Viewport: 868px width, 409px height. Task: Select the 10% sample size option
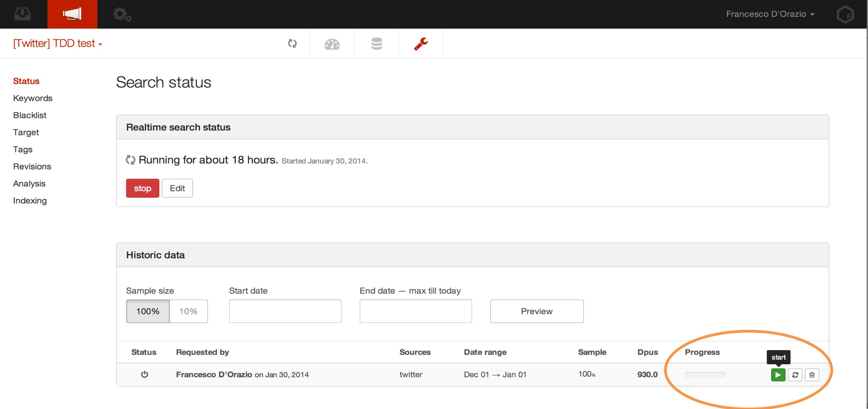188,311
